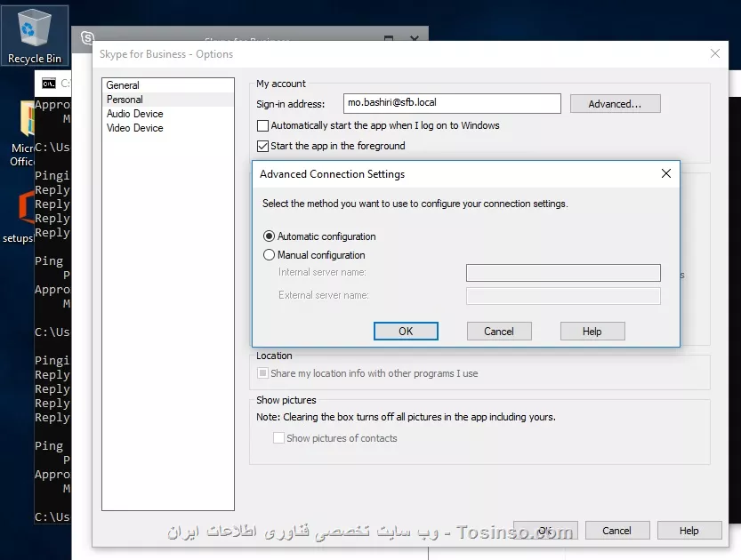Click Help in the Options window
Screen dimensions: 741x560
tap(689, 531)
